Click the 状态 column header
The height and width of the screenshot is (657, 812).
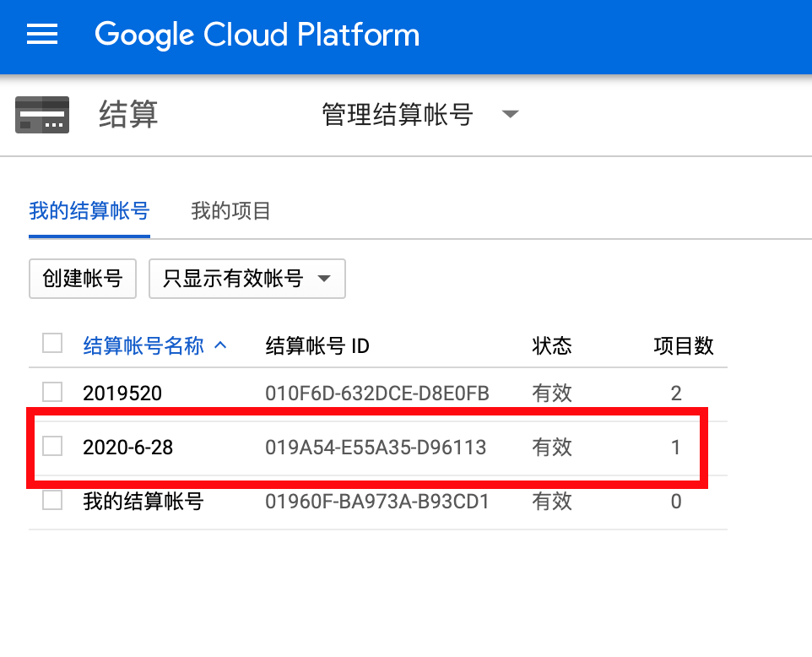pyautogui.click(x=552, y=345)
